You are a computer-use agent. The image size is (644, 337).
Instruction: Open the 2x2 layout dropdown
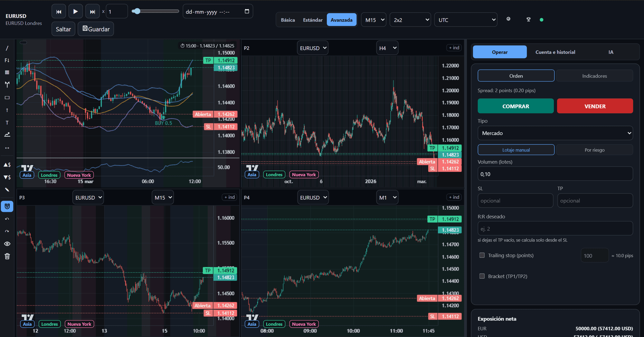(410, 20)
